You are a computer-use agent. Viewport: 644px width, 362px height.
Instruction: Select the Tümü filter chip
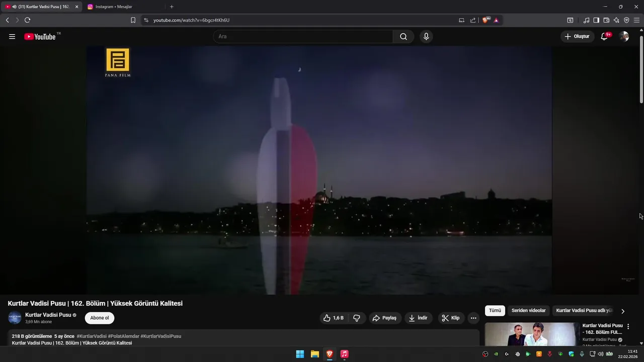[495, 311]
